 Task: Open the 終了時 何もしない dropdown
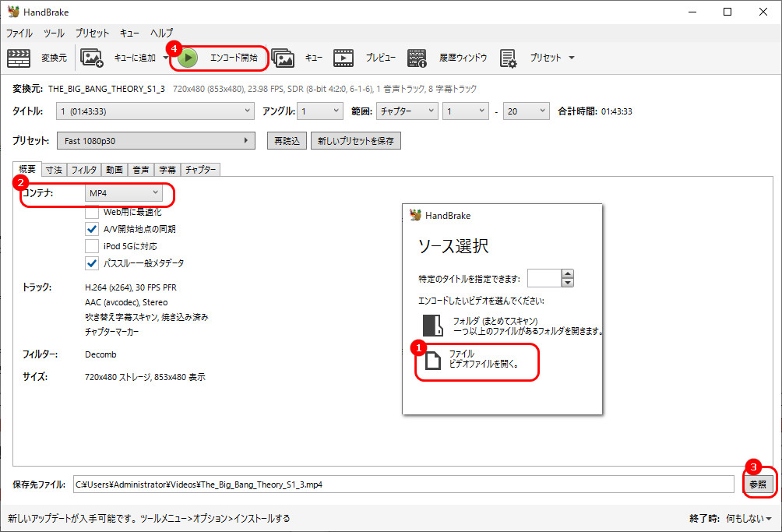tap(749, 519)
